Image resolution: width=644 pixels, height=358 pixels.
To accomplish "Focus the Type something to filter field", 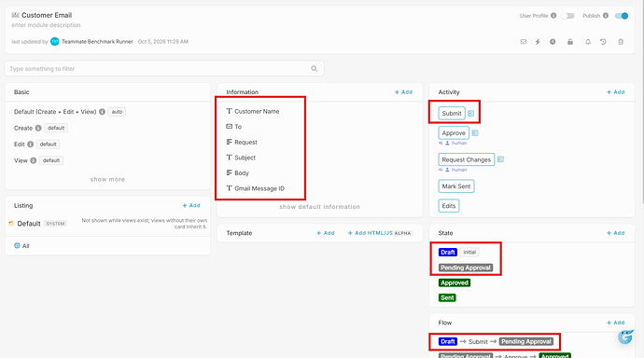I will [164, 68].
